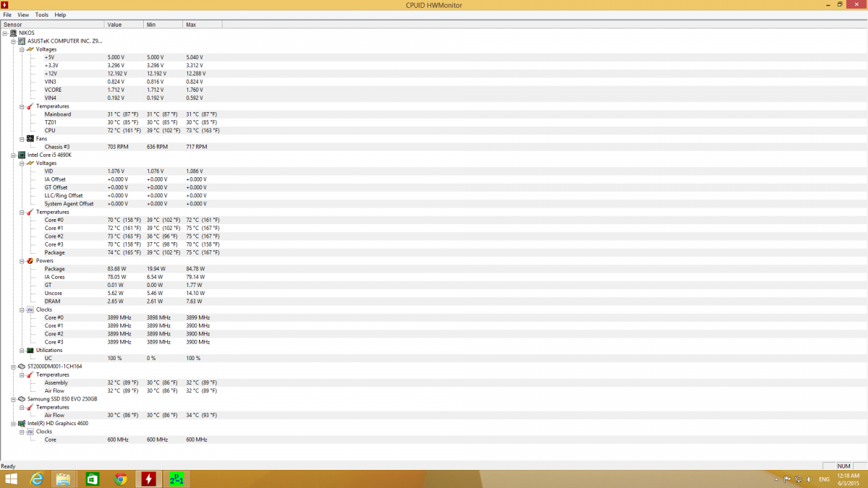Select the IA Cores power row
The width and height of the screenshot is (868, 488).
tap(434, 277)
